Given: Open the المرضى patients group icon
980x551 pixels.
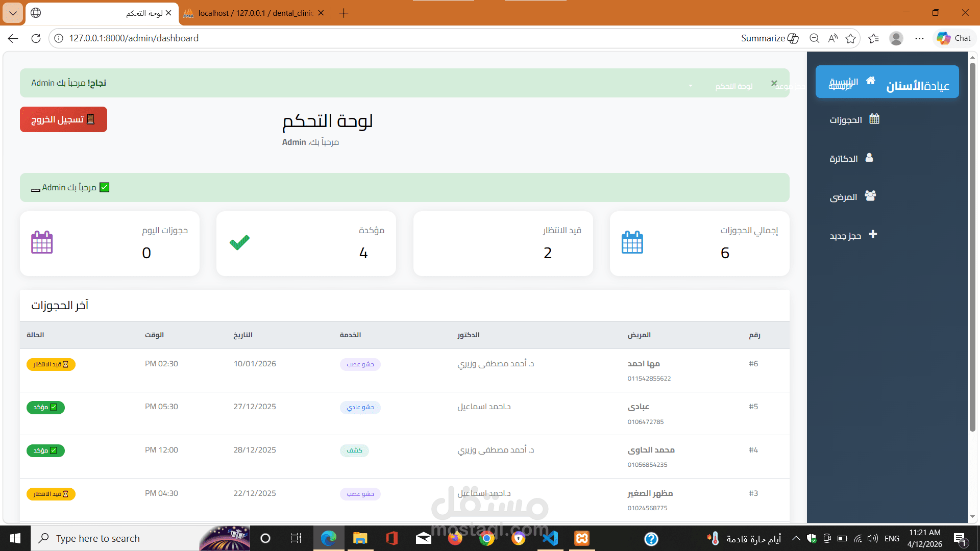Looking at the screenshot, I should point(870,196).
